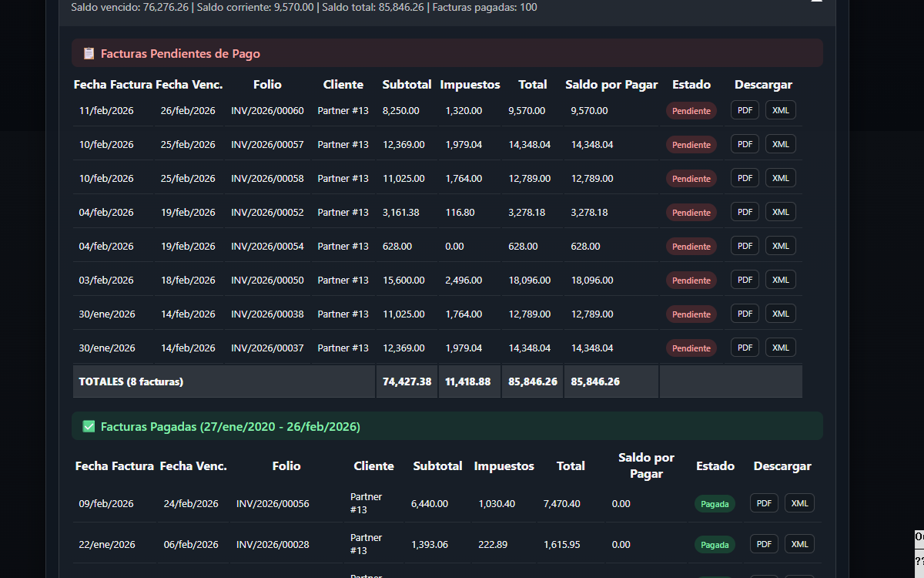Download PDF for invoice INV/2026/00037

(745, 348)
